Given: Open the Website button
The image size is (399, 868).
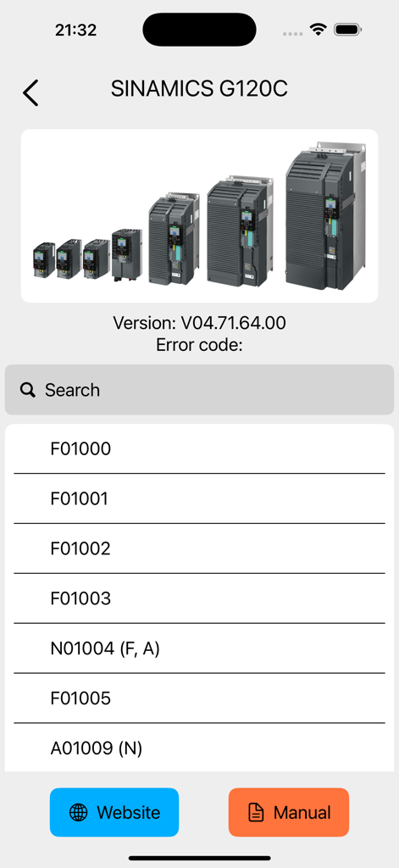Looking at the screenshot, I should tap(114, 812).
